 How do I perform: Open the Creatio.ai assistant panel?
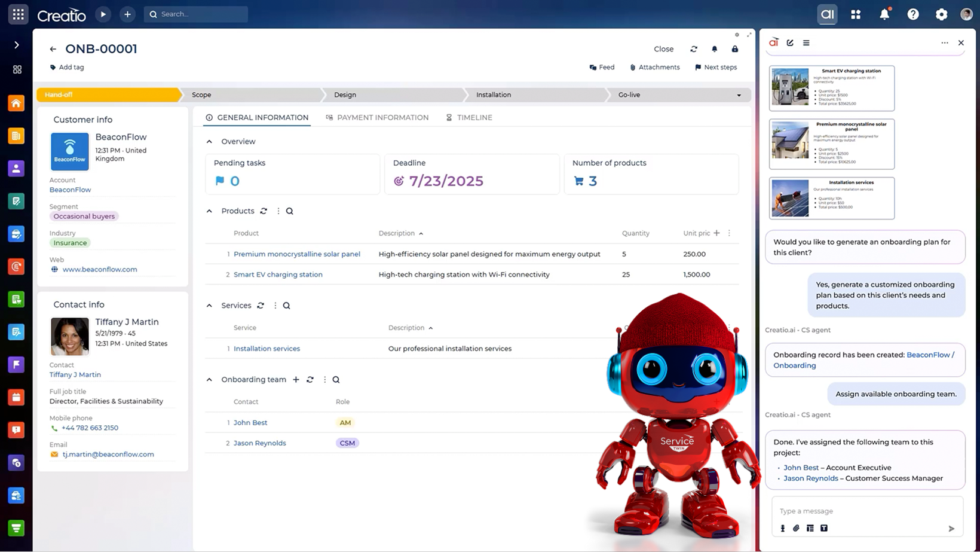827,14
